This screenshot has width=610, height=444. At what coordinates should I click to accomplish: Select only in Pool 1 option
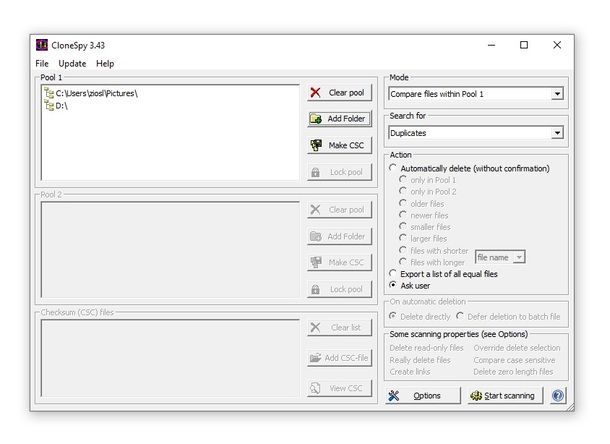pos(403,180)
